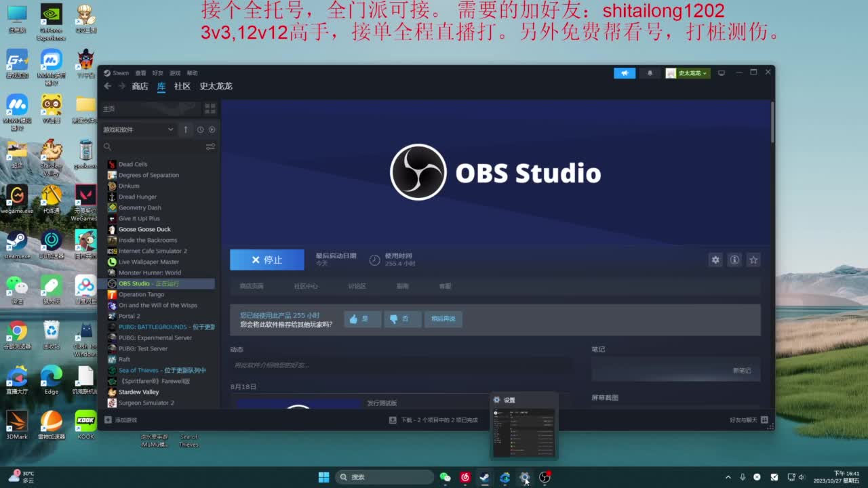Open the 查看 view menu
868x488 pixels.
point(140,73)
